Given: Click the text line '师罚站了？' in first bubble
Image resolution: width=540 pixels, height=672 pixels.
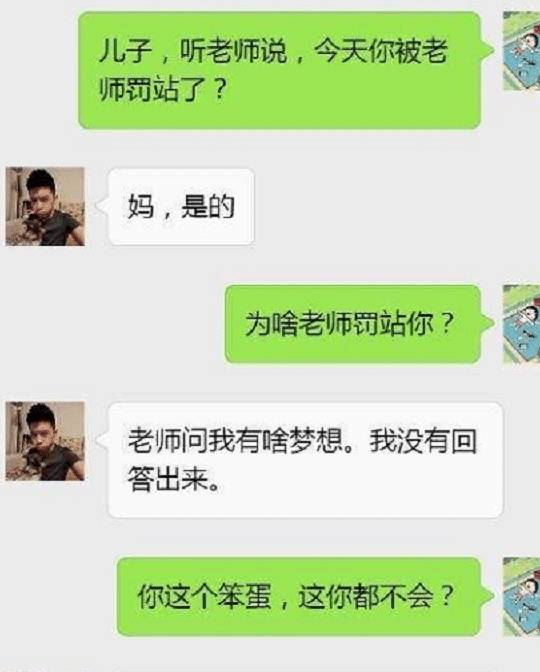Looking at the screenshot, I should pos(162,89).
